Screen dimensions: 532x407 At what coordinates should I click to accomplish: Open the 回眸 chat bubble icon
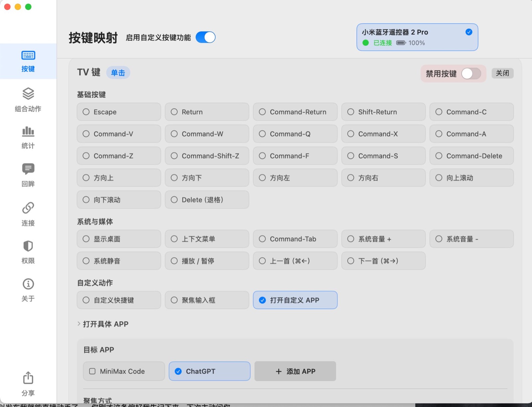click(28, 169)
